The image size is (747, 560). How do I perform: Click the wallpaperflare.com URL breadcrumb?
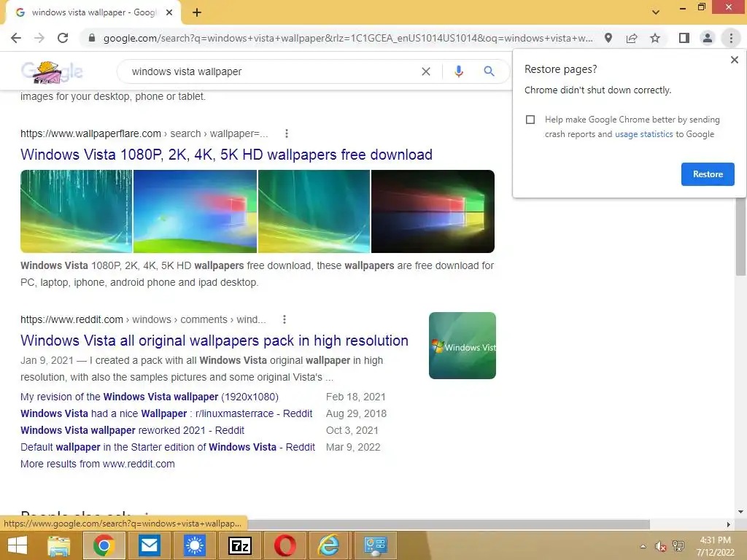144,134
